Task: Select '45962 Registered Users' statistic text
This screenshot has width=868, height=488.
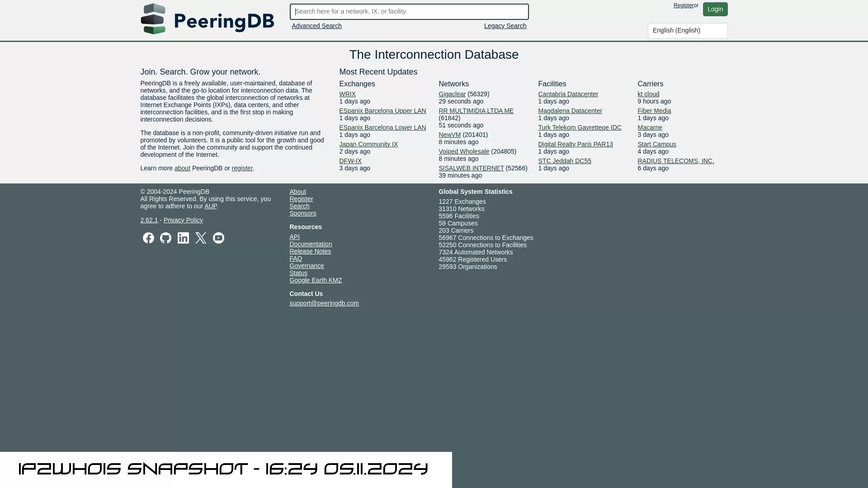Action: (x=472, y=259)
